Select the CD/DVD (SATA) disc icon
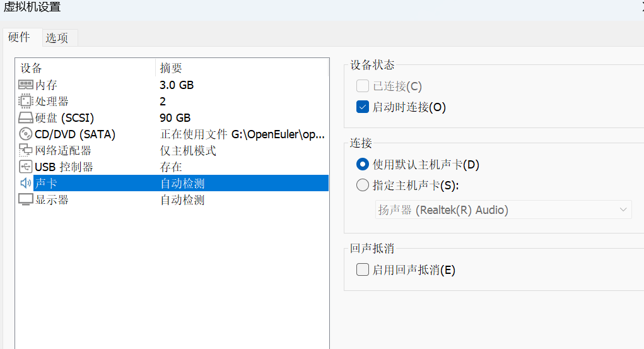Image resolution: width=644 pixels, height=349 pixels. 25,134
